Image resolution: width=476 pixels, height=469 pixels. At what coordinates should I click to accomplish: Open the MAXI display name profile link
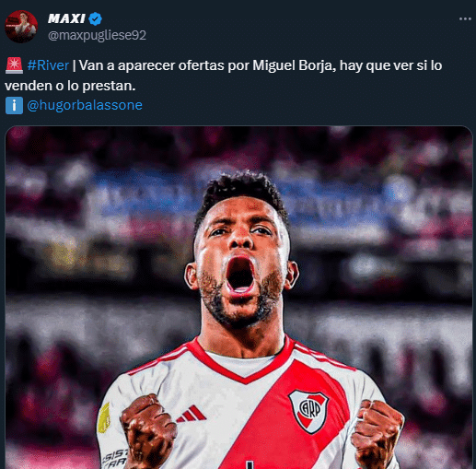(x=66, y=18)
